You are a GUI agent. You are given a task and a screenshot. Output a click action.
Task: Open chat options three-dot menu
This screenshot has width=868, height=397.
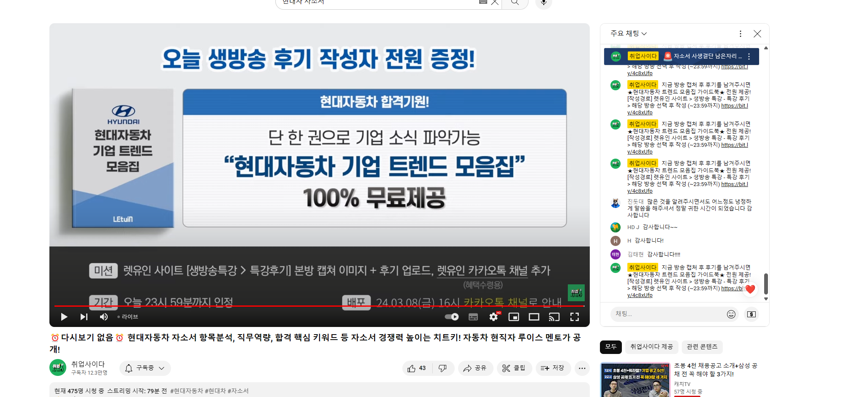(x=740, y=34)
